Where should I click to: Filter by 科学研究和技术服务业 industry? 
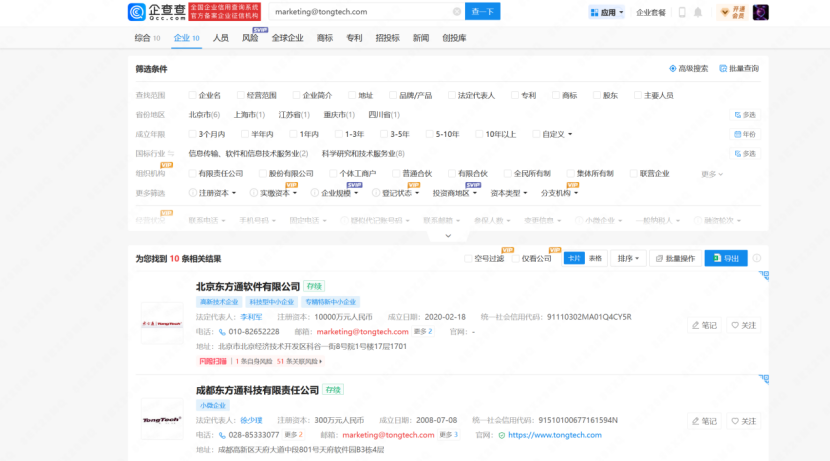[363, 153]
